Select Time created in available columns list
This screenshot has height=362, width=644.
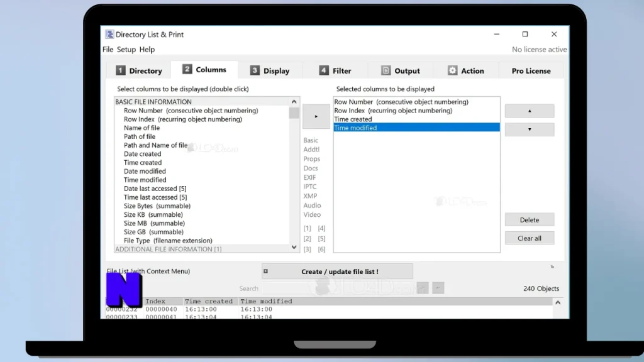tap(143, 163)
